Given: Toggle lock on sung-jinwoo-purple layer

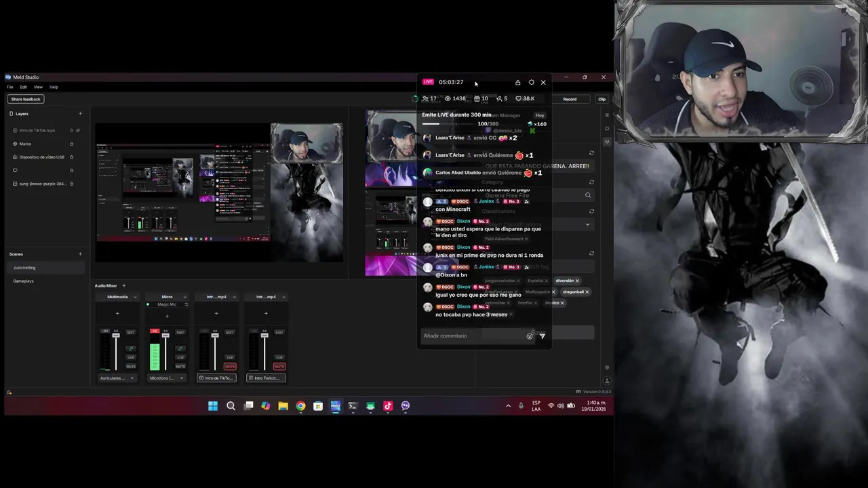Looking at the screenshot, I should (x=71, y=184).
